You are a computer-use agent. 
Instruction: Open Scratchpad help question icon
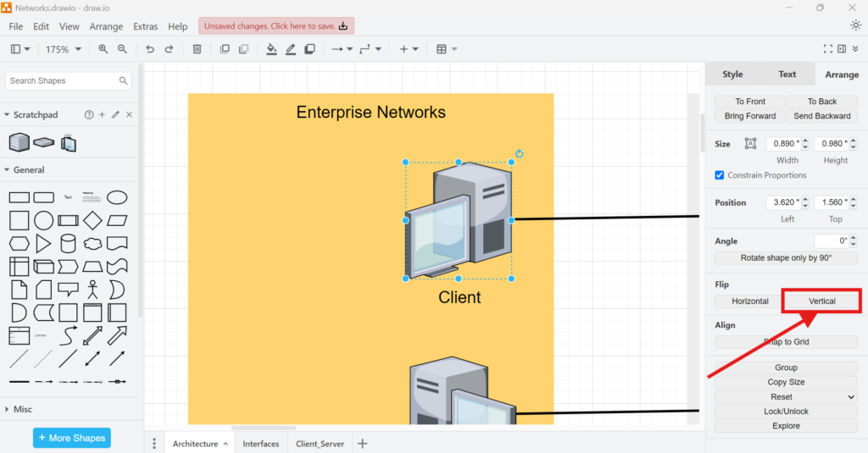point(89,114)
